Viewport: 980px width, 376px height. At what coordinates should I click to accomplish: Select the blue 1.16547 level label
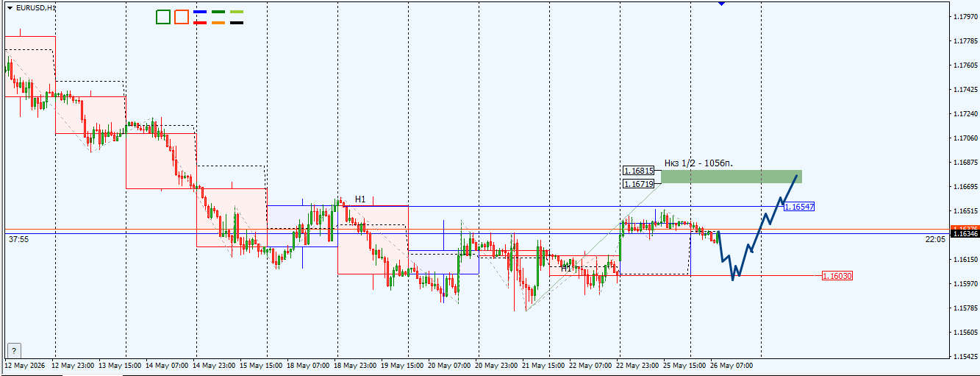798,207
